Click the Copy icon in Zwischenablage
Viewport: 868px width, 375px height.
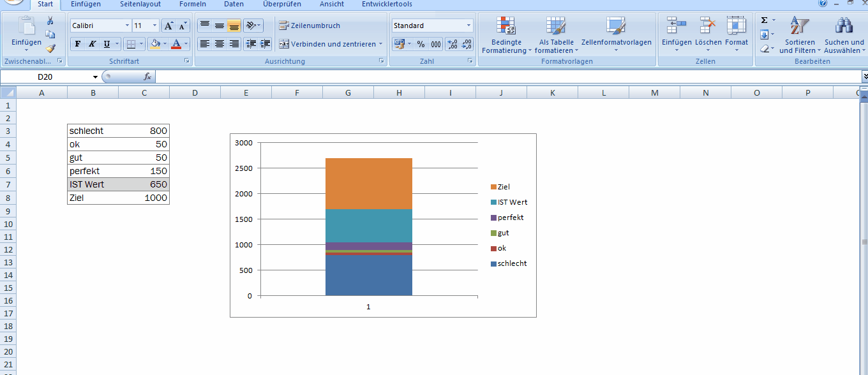(50, 34)
